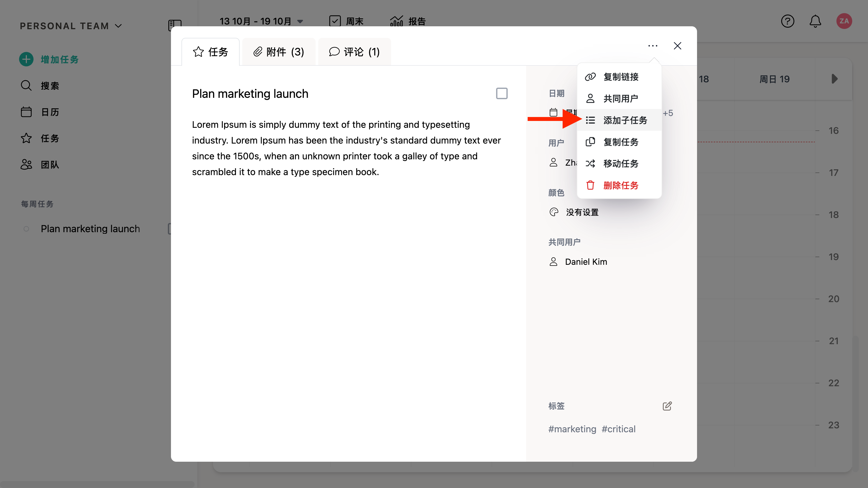Click the three-dots more options icon
The height and width of the screenshot is (488, 868).
click(653, 46)
